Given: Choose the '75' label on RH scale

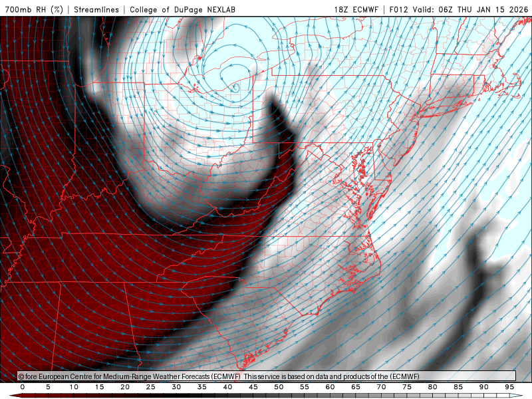Looking at the screenshot, I should [407, 387].
